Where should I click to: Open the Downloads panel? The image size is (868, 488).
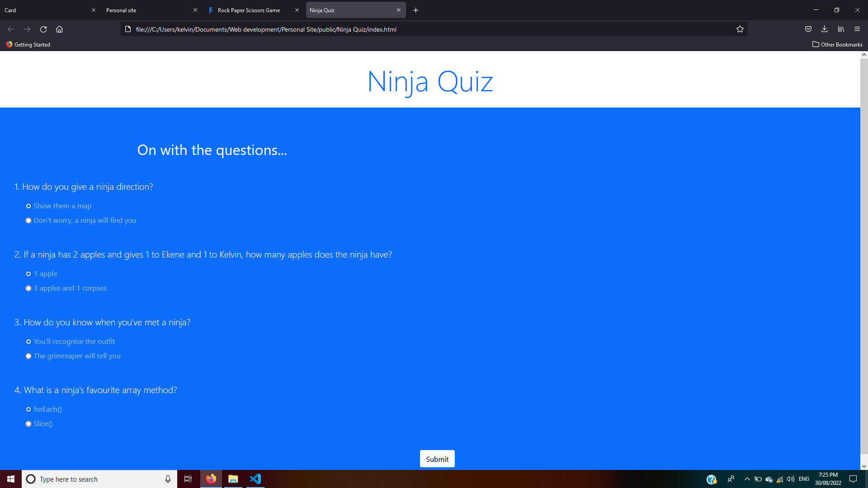tap(824, 29)
